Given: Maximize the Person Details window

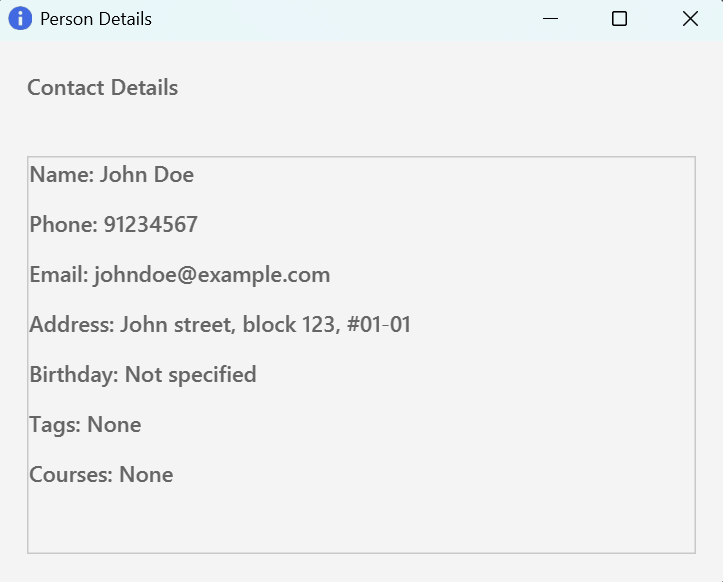Looking at the screenshot, I should point(619,19).
